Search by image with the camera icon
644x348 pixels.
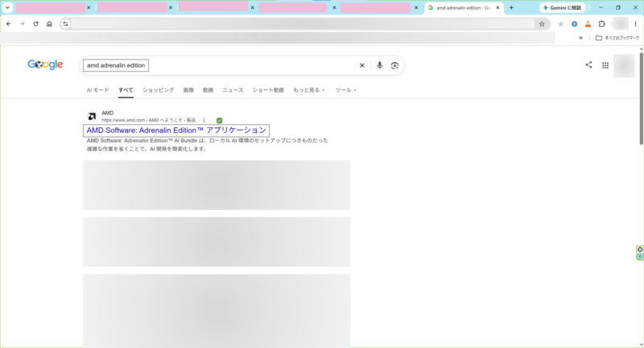394,65
